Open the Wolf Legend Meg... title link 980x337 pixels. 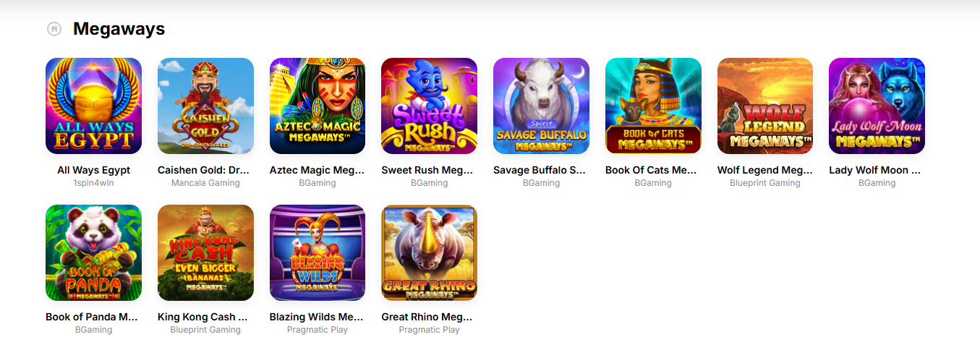pos(765,171)
